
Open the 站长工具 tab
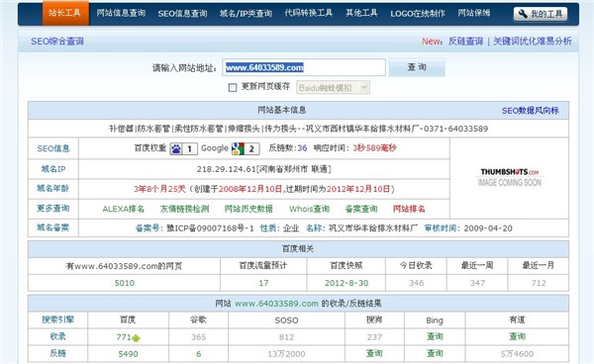65,13
